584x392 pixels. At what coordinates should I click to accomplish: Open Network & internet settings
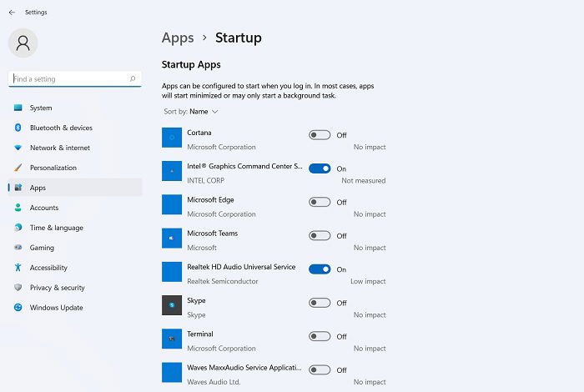[x=75, y=148]
